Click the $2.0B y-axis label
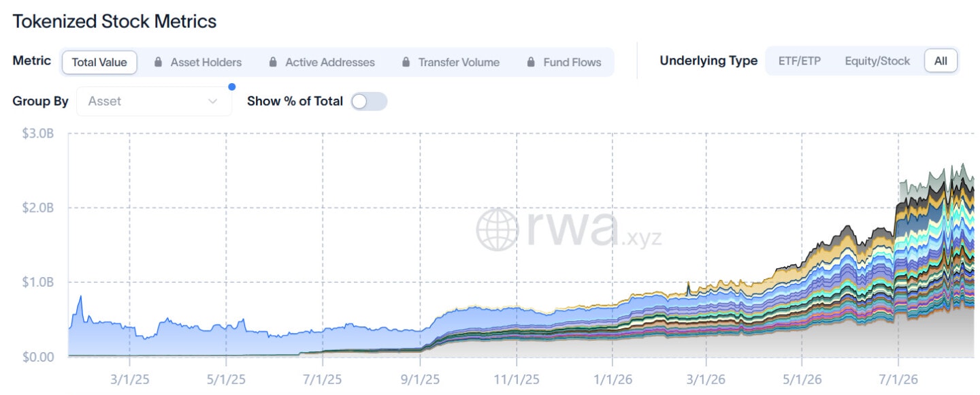Viewport: 980px width, 395px height. [37, 208]
